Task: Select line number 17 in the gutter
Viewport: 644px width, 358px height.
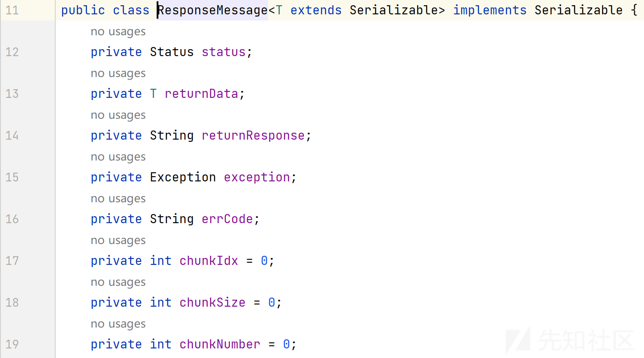Action: (x=12, y=261)
